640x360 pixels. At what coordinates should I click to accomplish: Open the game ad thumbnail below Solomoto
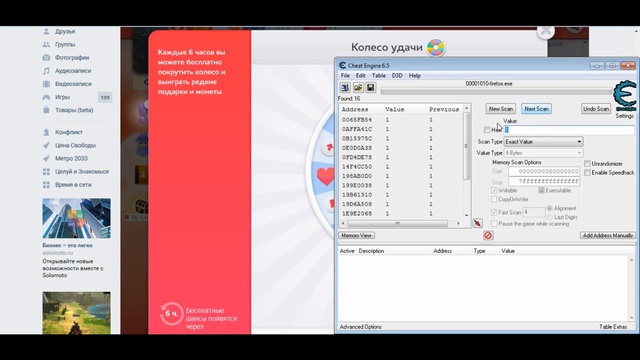coord(76,313)
